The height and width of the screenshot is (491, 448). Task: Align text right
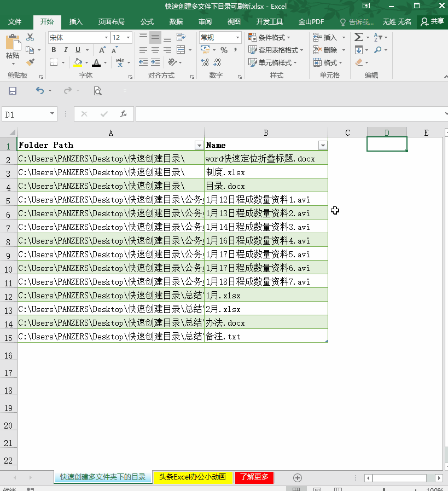[167, 50]
